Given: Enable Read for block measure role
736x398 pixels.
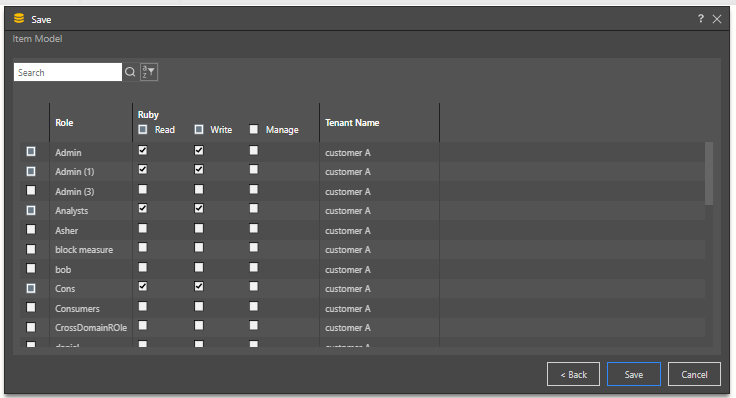Looking at the screenshot, I should click(x=143, y=247).
